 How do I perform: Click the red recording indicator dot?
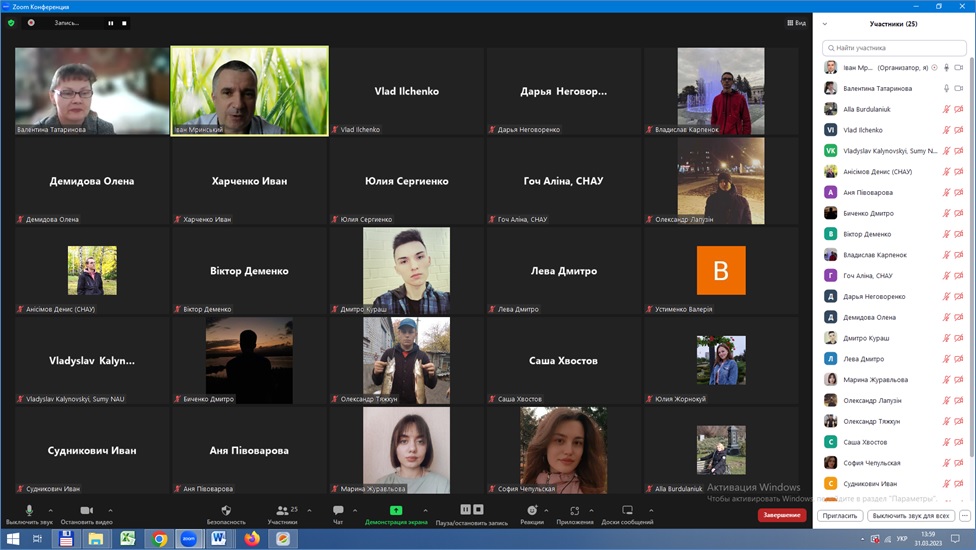pyautogui.click(x=31, y=23)
